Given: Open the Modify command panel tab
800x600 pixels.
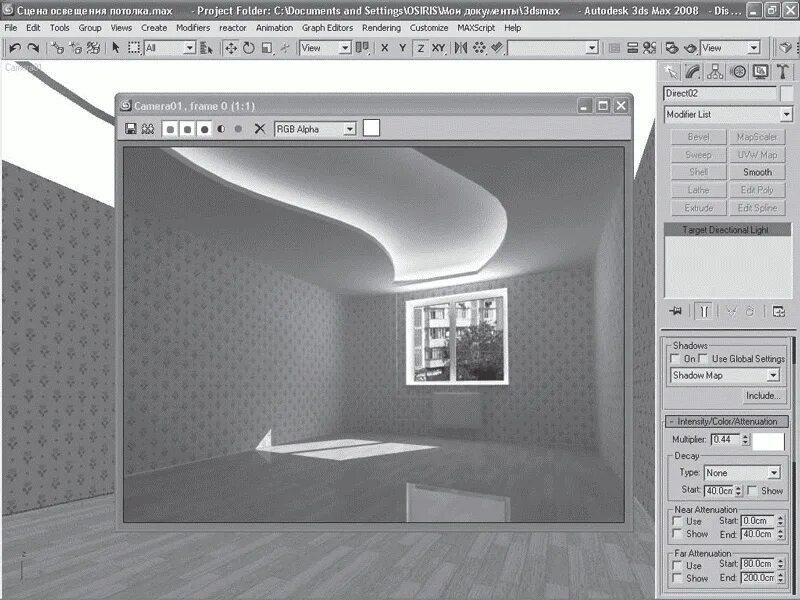Looking at the screenshot, I should 693,72.
